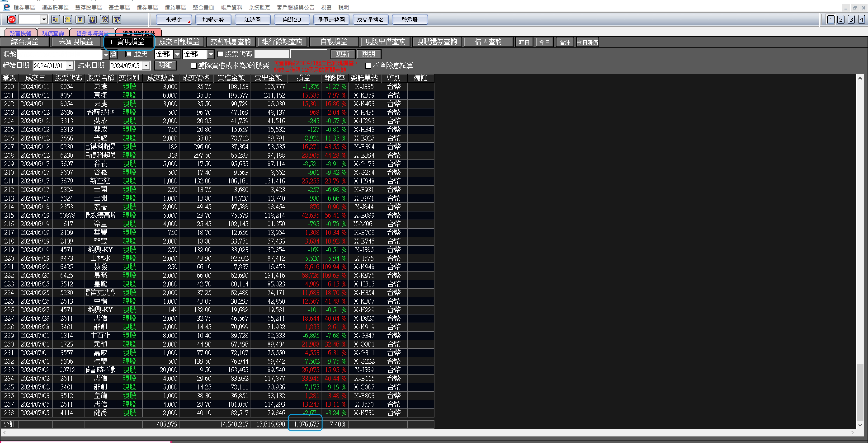868x443 pixels.
Task: Open the 系統設定 menu
Action: click(x=259, y=7)
